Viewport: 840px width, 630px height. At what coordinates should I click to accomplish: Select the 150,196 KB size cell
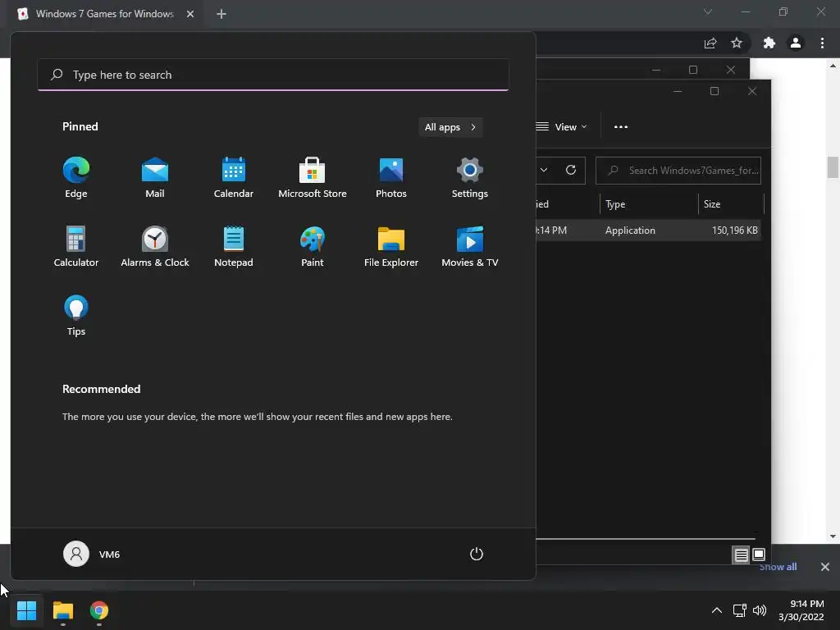[734, 231]
